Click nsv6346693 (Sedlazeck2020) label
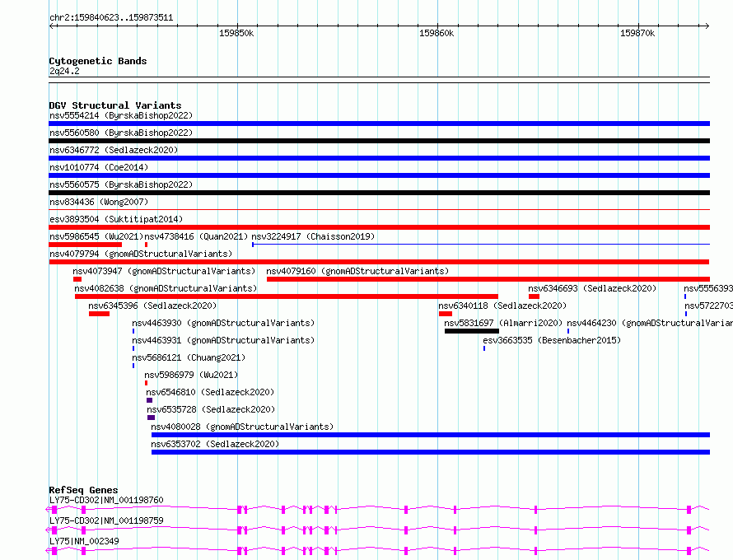 tap(592, 288)
